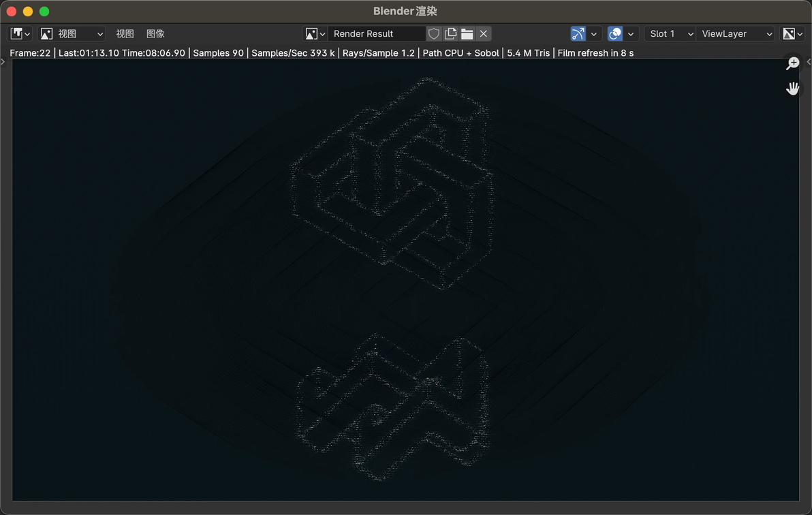Browse linked images with image icon dropdown

coord(315,33)
